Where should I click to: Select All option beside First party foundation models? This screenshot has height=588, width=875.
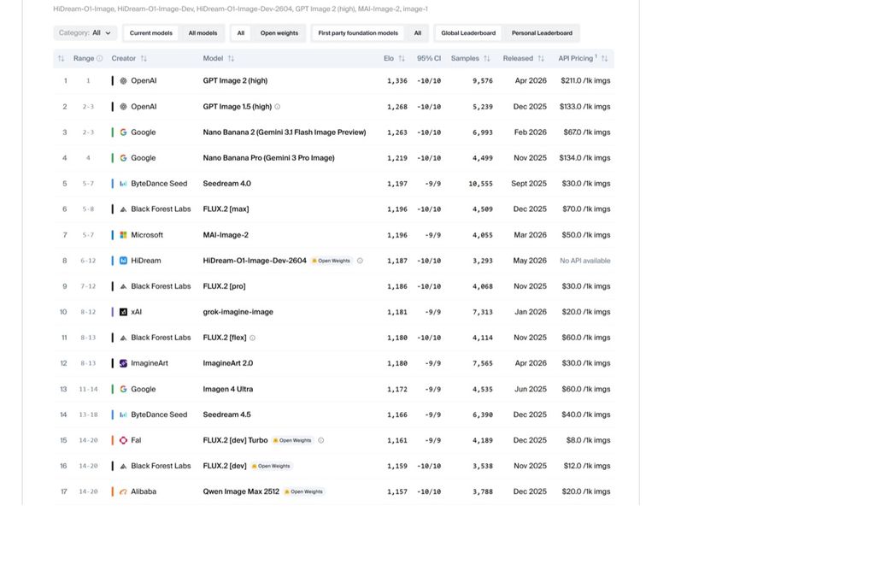tap(417, 33)
